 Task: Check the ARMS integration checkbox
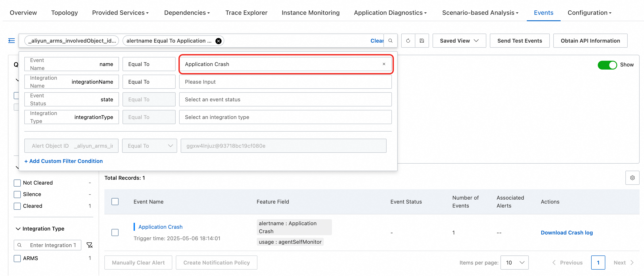(x=17, y=258)
